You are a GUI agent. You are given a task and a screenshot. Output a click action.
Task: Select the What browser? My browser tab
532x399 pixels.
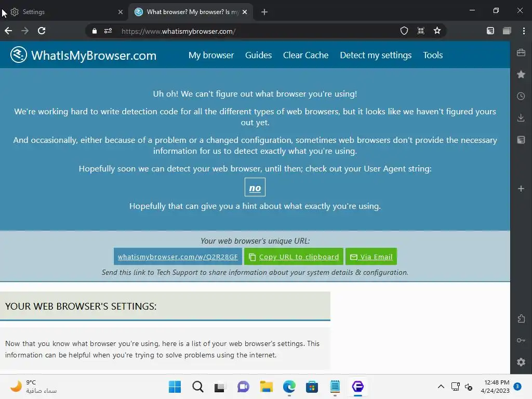point(190,12)
